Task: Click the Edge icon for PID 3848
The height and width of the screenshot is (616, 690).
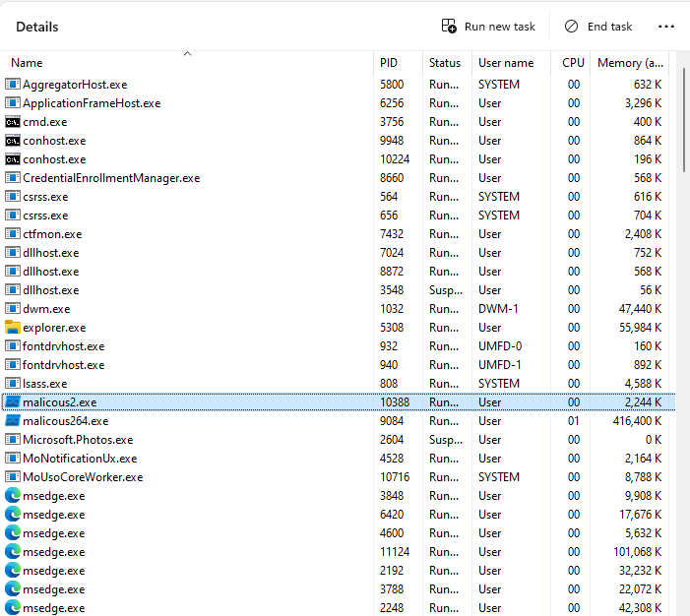Action: tap(12, 496)
